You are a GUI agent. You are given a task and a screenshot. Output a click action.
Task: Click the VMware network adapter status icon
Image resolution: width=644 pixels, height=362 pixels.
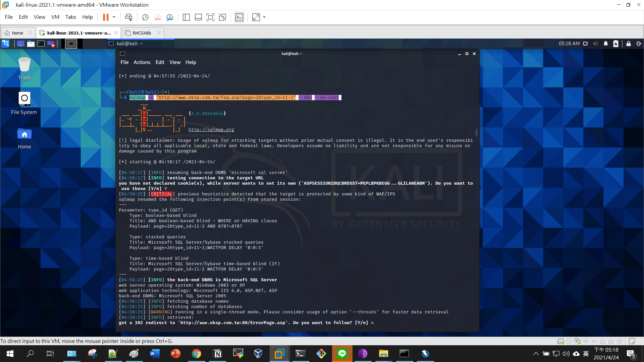tap(578, 341)
